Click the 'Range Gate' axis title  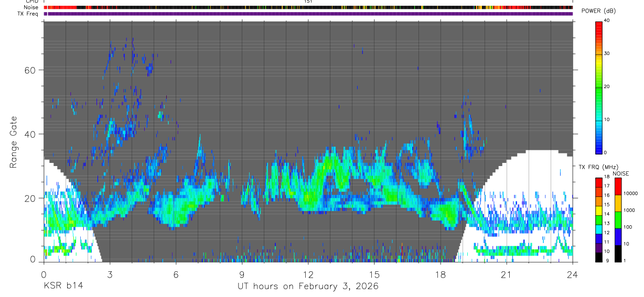(x=14, y=142)
